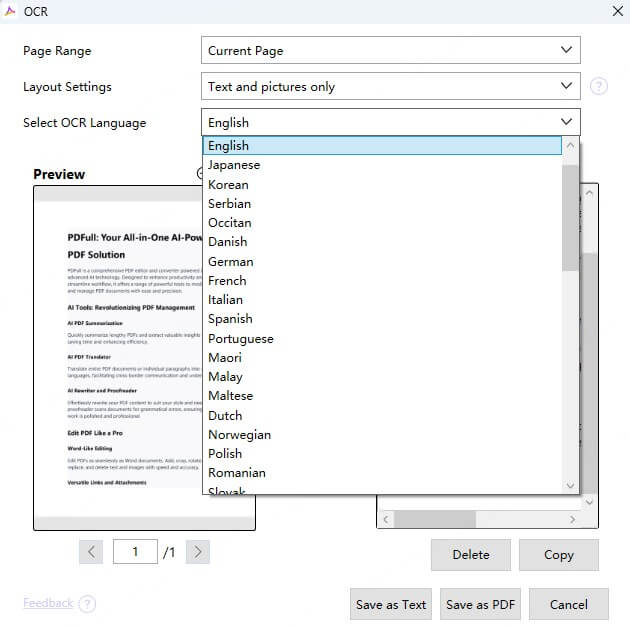Go to previous page arrow button

[91, 551]
